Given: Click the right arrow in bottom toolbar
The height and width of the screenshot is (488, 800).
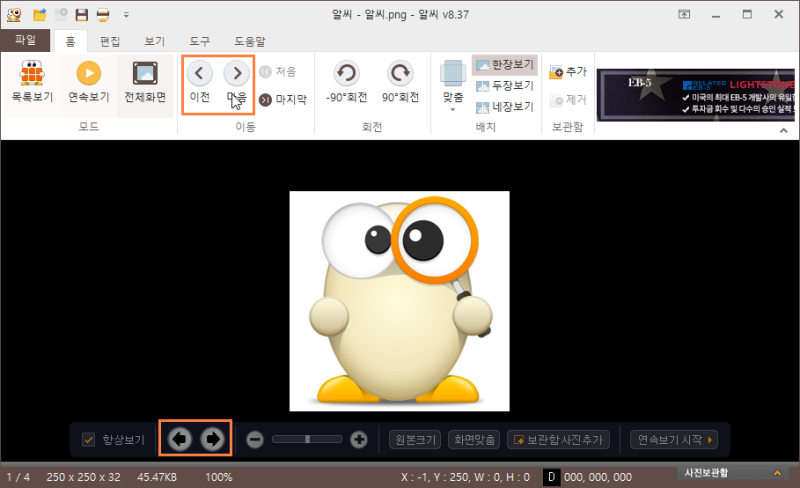Looking at the screenshot, I should tap(212, 438).
